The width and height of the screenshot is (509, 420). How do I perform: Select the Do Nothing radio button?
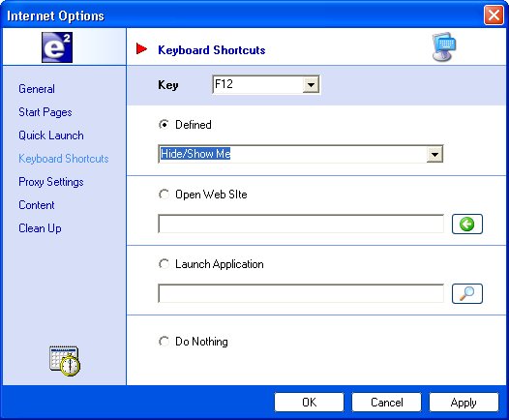click(164, 342)
